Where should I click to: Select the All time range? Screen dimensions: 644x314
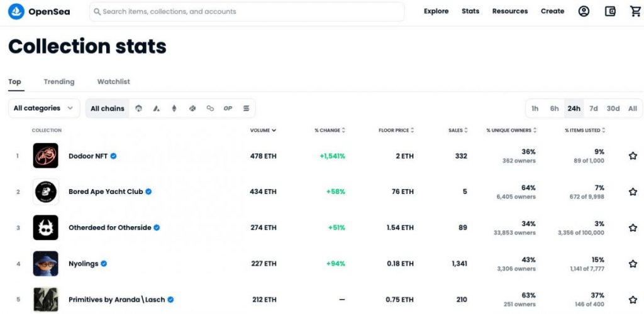633,108
